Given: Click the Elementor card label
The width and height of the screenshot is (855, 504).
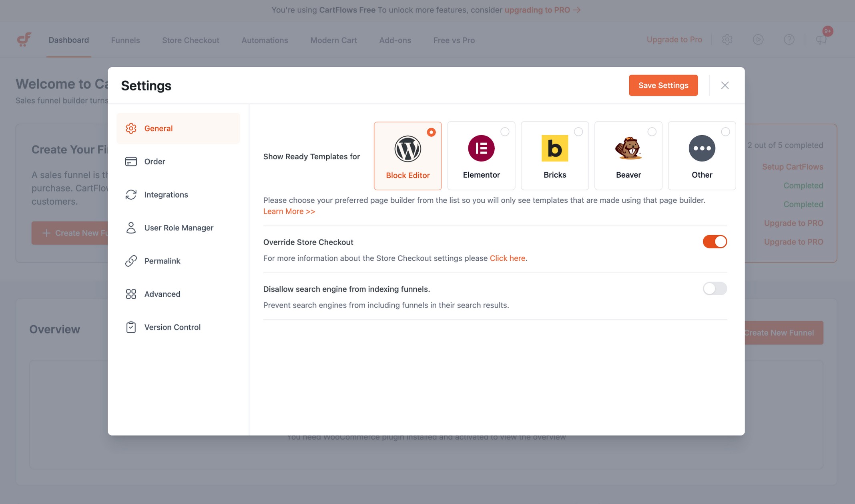Looking at the screenshot, I should click(481, 175).
